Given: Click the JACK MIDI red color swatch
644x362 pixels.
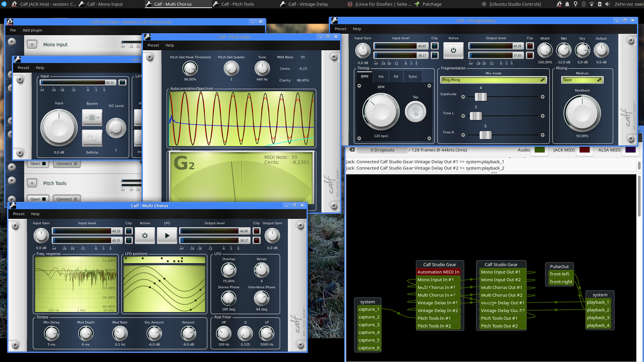Looking at the screenshot, I should coord(585,150).
